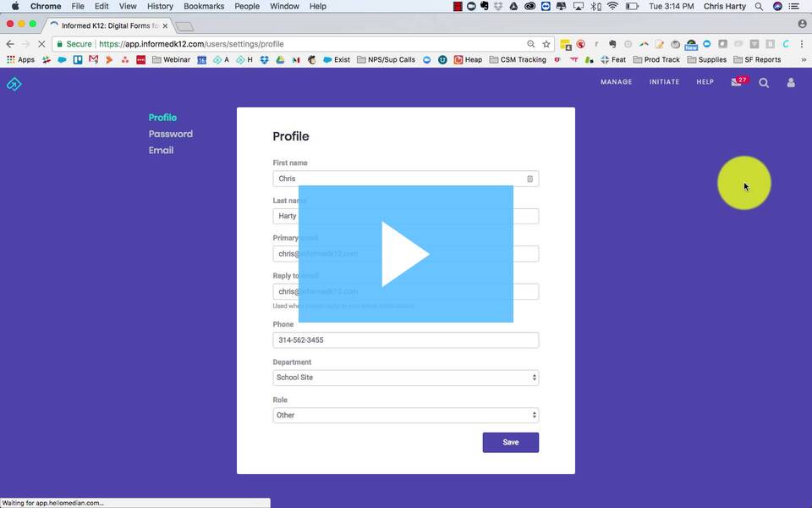Click the search magnifier in the header
Image resolution: width=812 pixels, height=508 pixels.
tap(764, 83)
